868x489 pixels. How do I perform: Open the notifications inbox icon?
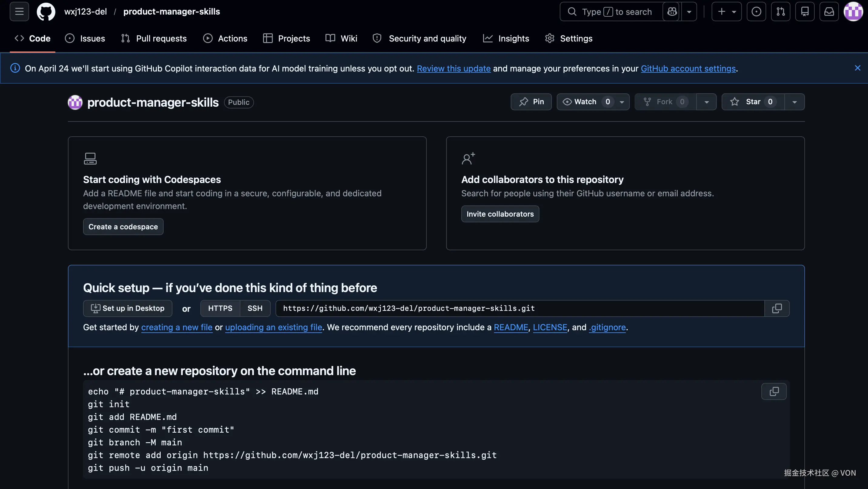829,12
